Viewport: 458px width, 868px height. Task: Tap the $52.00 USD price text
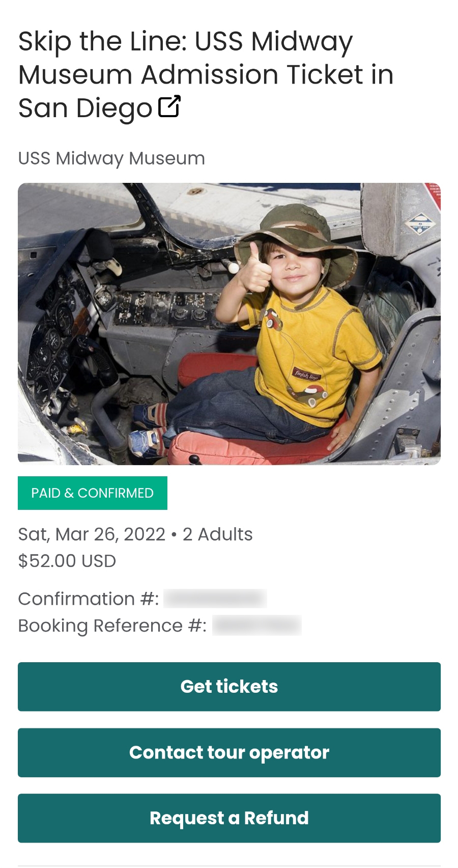(x=67, y=561)
